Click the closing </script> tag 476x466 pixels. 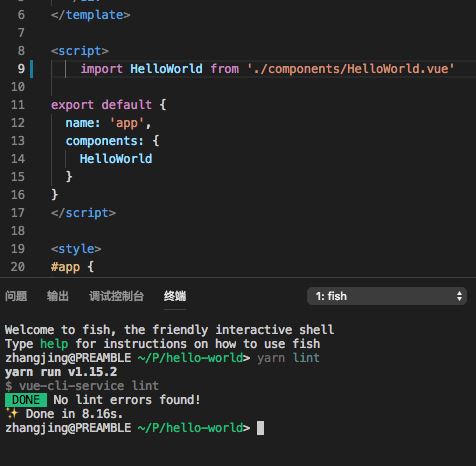click(83, 213)
